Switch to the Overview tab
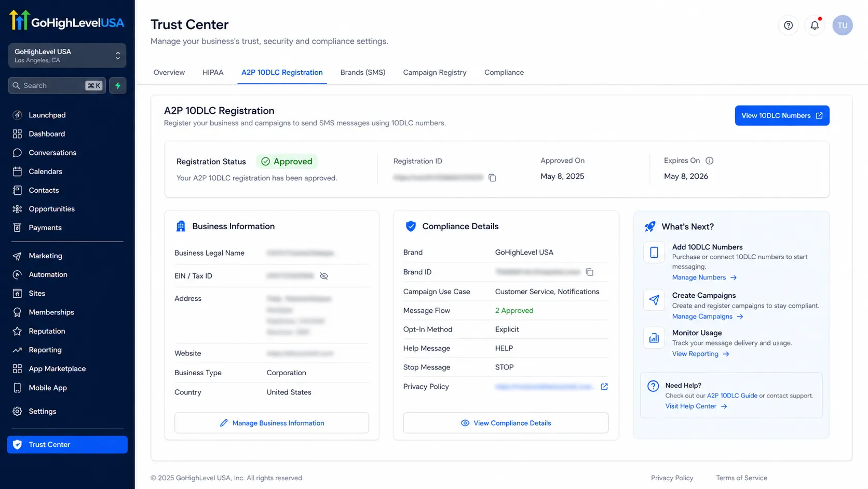868x489 pixels. [169, 72]
